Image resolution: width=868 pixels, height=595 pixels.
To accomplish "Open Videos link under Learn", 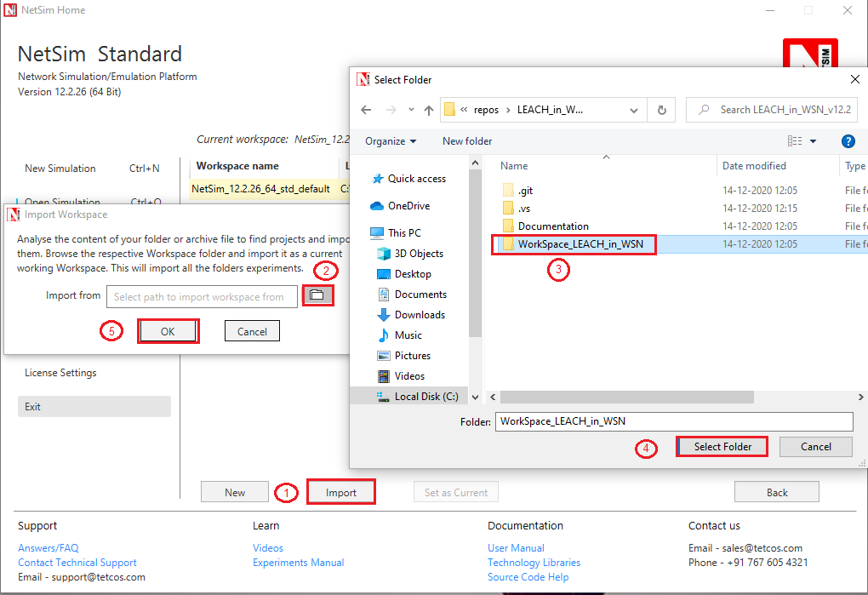I will pyautogui.click(x=268, y=548).
